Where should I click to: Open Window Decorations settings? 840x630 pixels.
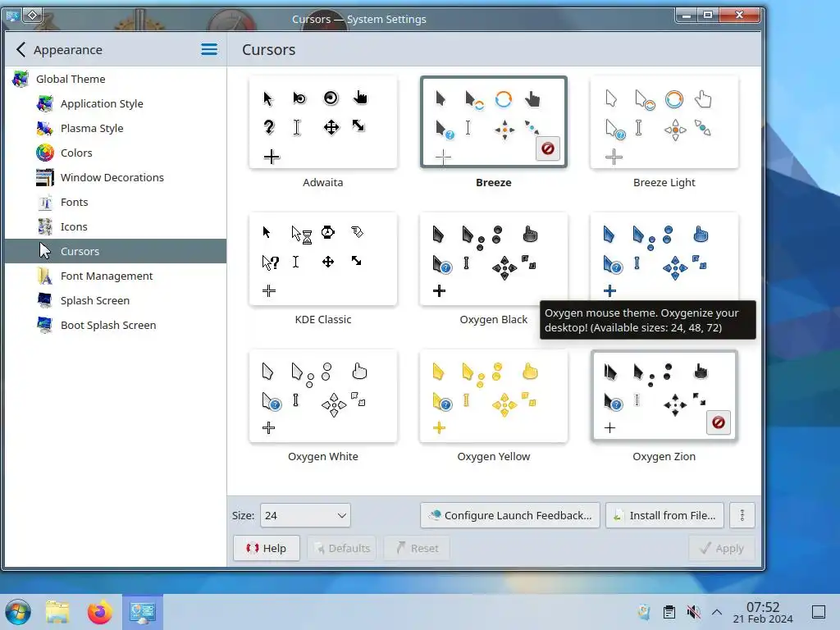click(115, 178)
